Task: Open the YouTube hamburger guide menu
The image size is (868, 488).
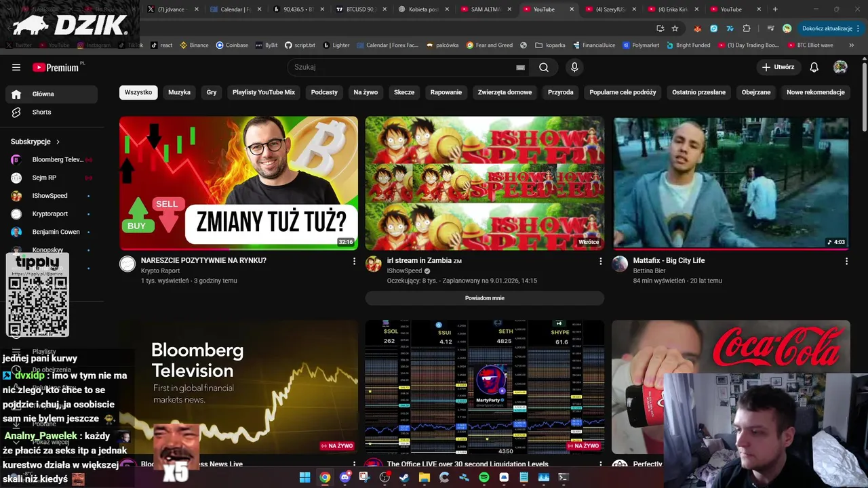Action: click(16, 67)
